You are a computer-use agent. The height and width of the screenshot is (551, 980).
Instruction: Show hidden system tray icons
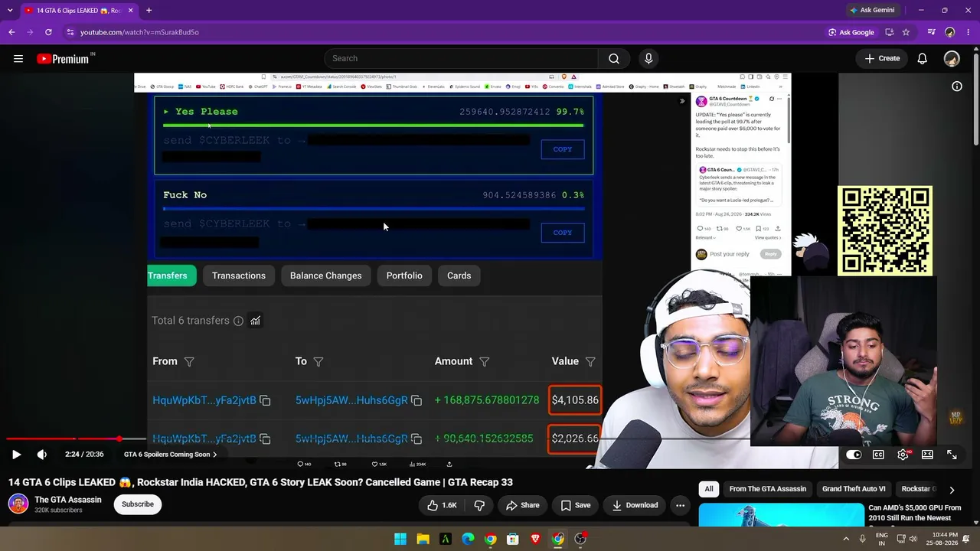point(846,539)
